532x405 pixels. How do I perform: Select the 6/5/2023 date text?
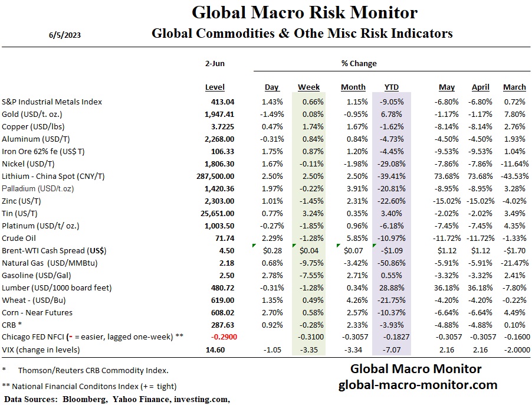pos(65,35)
